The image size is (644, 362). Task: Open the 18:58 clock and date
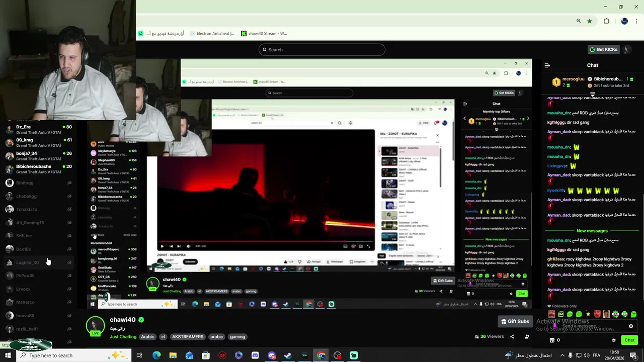(x=614, y=355)
